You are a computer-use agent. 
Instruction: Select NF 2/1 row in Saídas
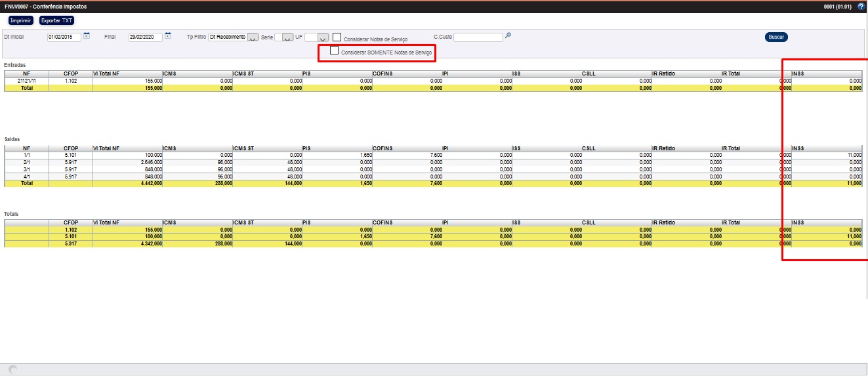(26, 162)
